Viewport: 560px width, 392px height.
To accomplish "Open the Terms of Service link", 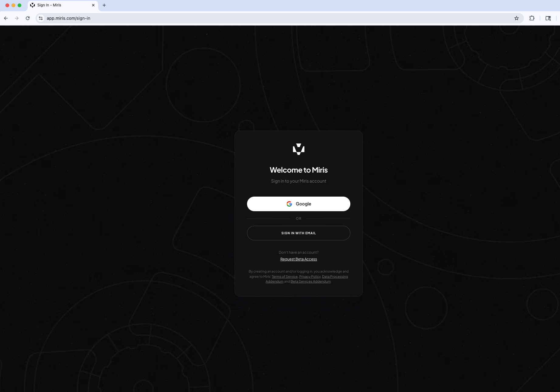I will coord(284,277).
